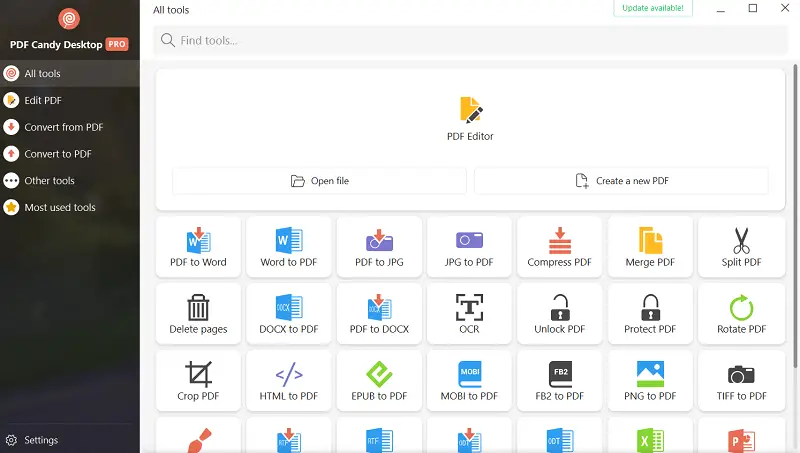Screen dimensions: 800x453
Task: Open the Word to PDF converter
Action: coord(288,247)
